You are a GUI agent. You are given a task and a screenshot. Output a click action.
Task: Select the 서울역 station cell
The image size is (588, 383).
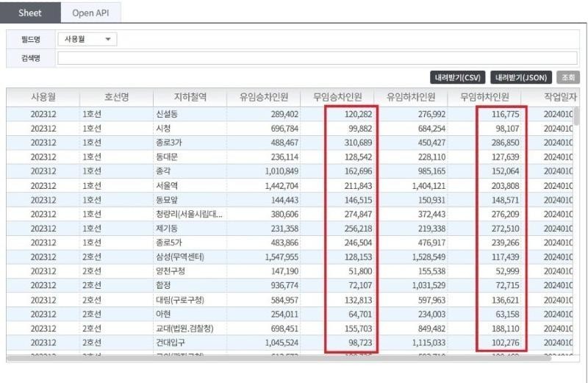tap(168, 185)
